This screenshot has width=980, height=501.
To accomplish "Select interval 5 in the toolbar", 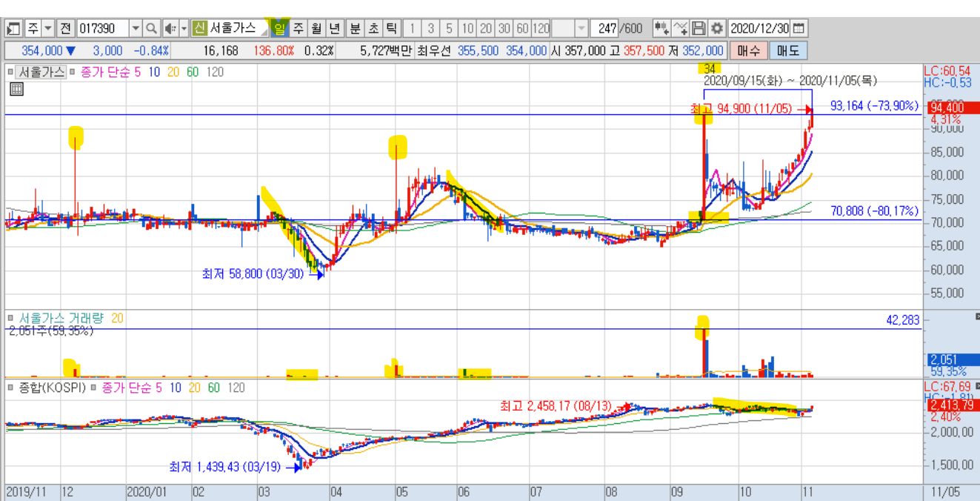I will (x=449, y=28).
